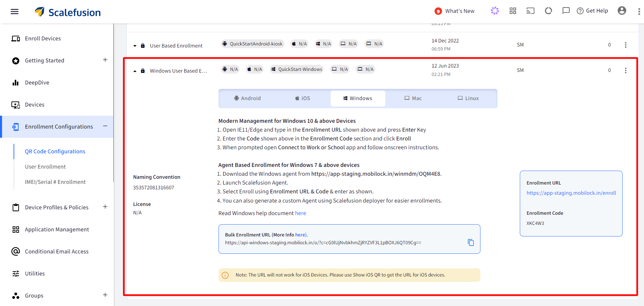
Task: Open IMEI/Serial # Enrollment
Action: 55,182
